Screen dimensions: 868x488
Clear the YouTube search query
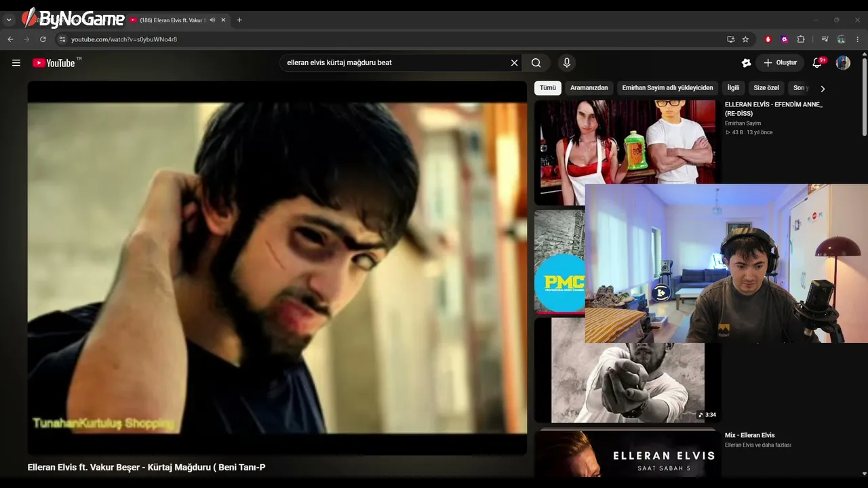(514, 63)
